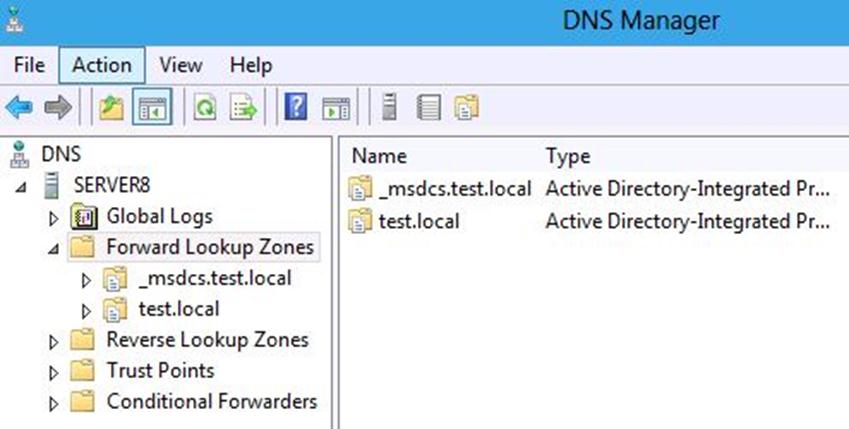Click the Export List toolbar icon
This screenshot has height=429, width=849.
[244, 107]
